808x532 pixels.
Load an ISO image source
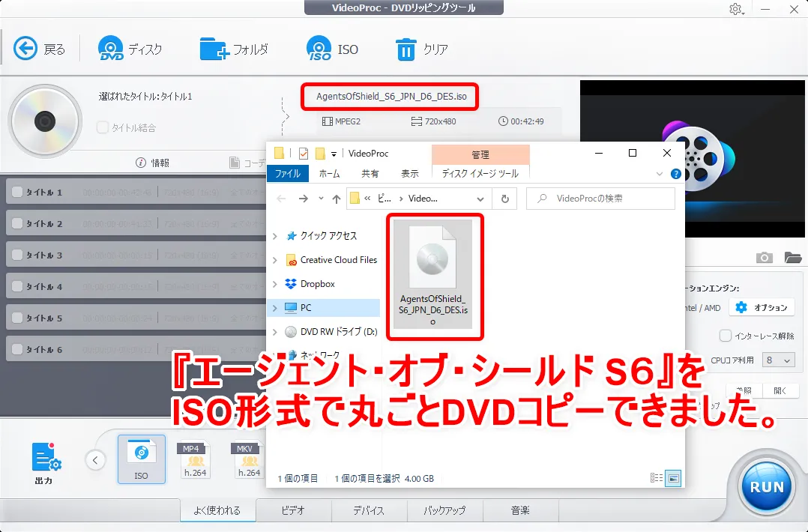319,49
